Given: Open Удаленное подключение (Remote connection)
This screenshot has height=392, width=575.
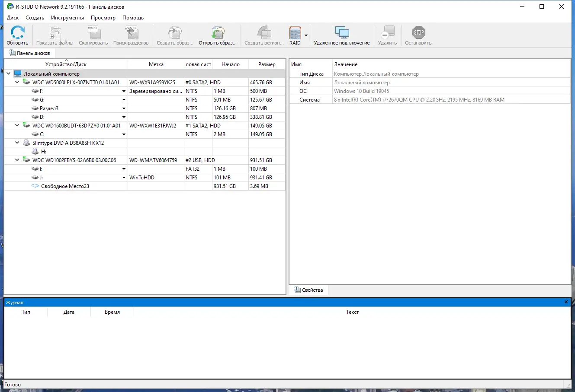Looking at the screenshot, I should (342, 35).
